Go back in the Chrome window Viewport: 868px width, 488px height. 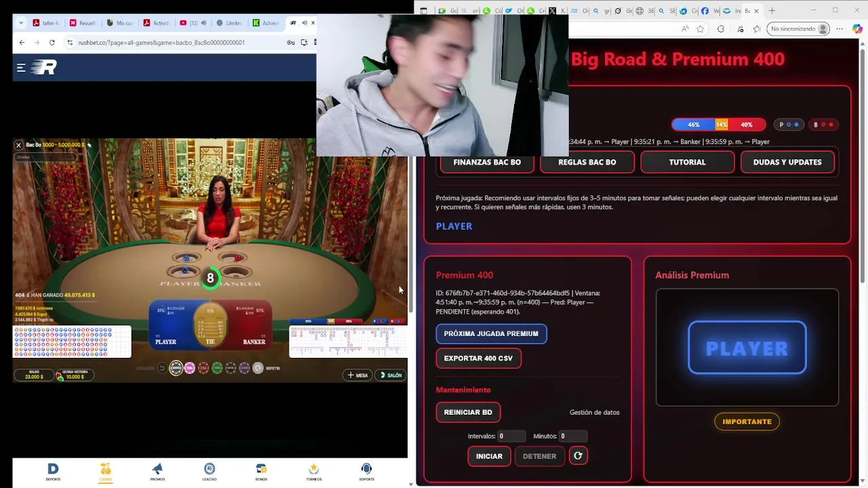[22, 42]
